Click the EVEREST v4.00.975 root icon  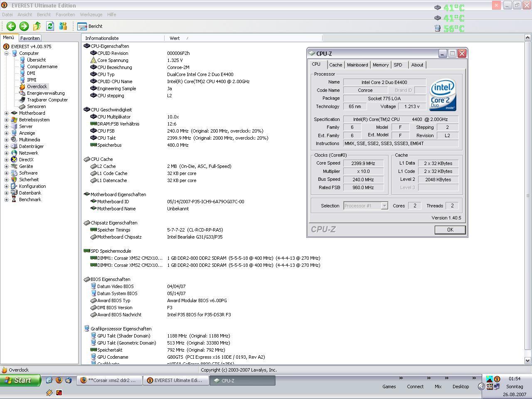point(6,47)
